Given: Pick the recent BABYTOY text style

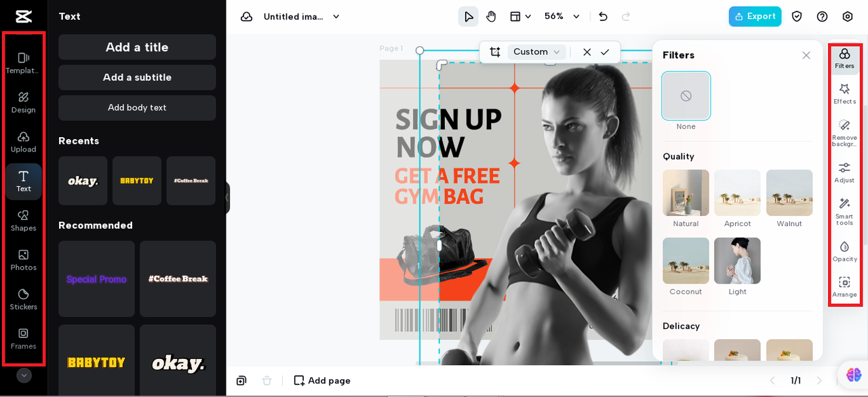Looking at the screenshot, I should 137,181.
